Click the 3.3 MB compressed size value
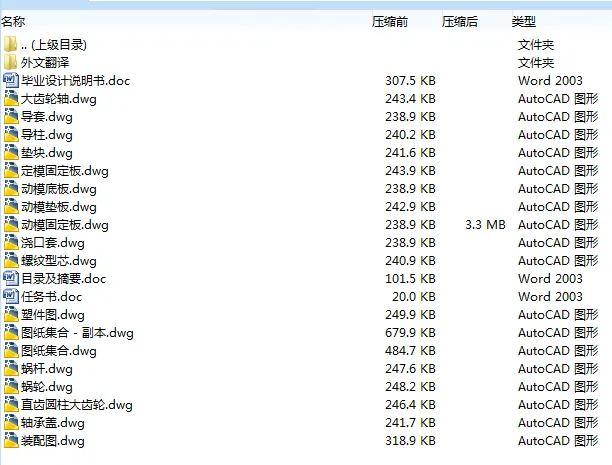This screenshot has width=612, height=465. 485,224
